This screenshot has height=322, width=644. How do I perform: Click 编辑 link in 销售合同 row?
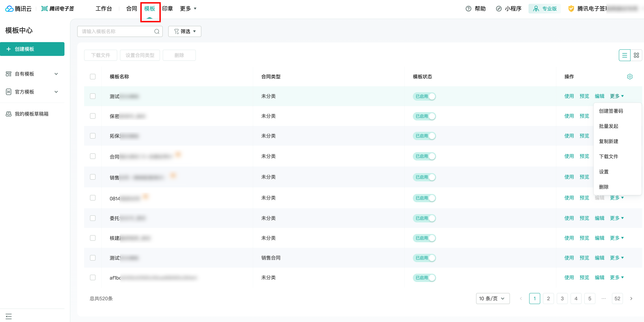coord(600,258)
